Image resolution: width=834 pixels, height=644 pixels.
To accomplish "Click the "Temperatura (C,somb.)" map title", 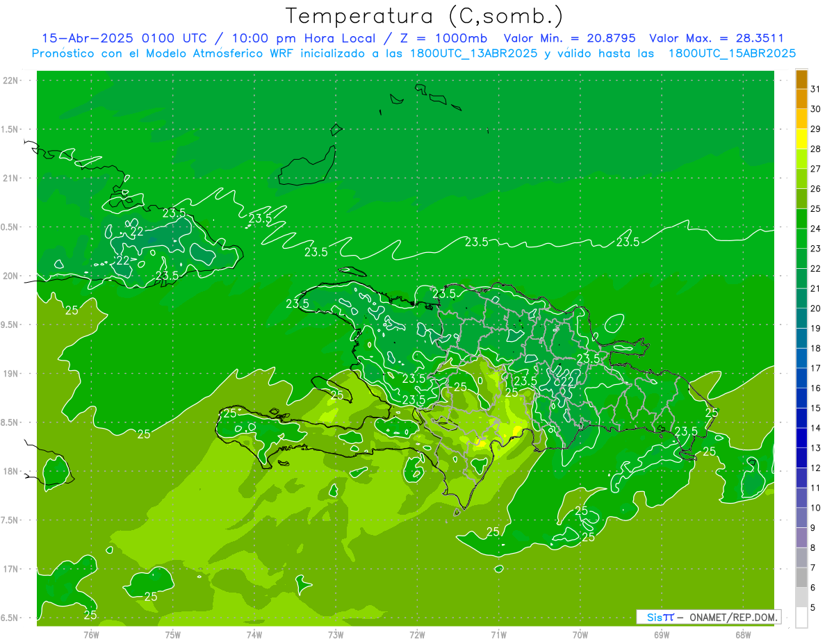I will (425, 16).
